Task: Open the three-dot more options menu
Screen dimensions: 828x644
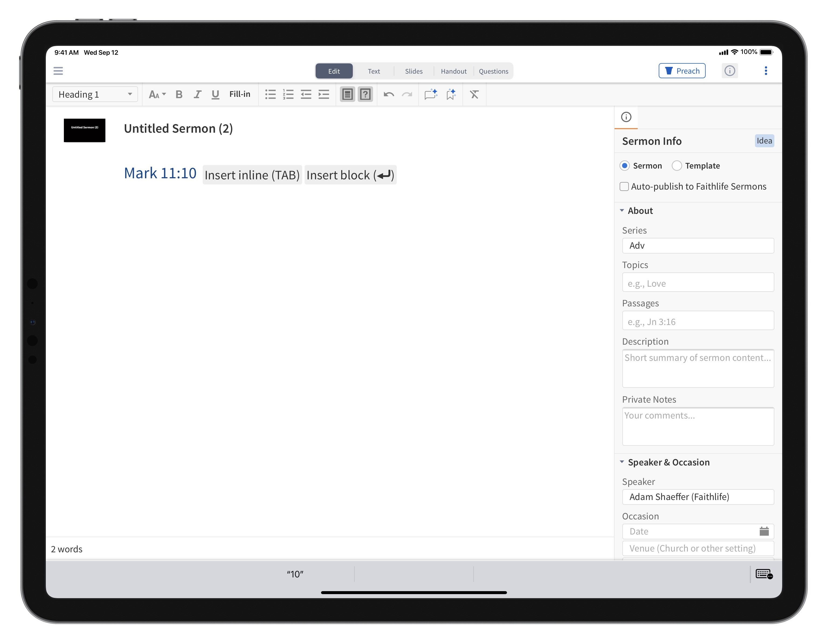Action: click(x=765, y=71)
